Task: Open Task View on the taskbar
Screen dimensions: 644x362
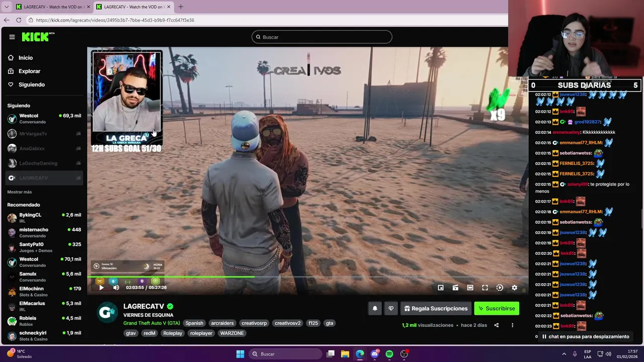Action: 331,354
